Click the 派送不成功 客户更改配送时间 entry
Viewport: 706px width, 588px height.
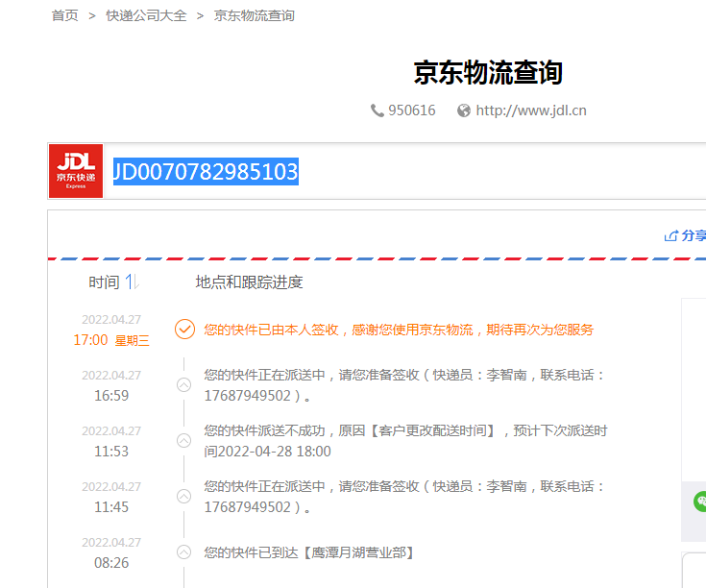[405, 441]
